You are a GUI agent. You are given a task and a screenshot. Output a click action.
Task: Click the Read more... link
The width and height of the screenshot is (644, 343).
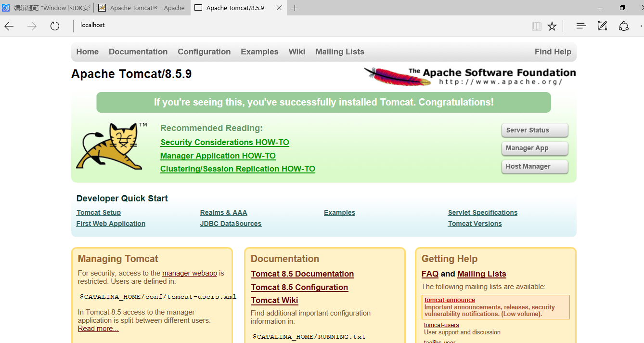(98, 329)
